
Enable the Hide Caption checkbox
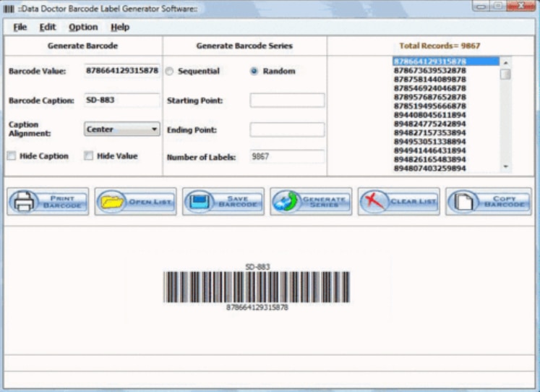click(12, 156)
